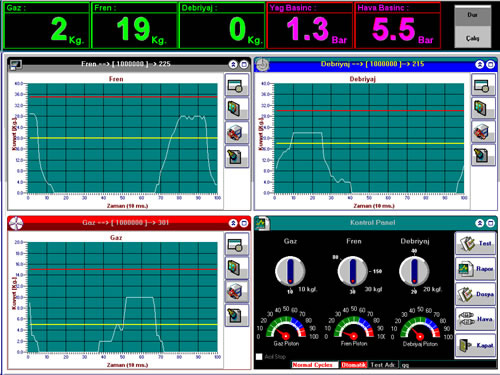Image resolution: width=500 pixels, height=375 pixels.
Task: Click the Yag Basinc 1.3 Bar readout
Action: pos(310,26)
